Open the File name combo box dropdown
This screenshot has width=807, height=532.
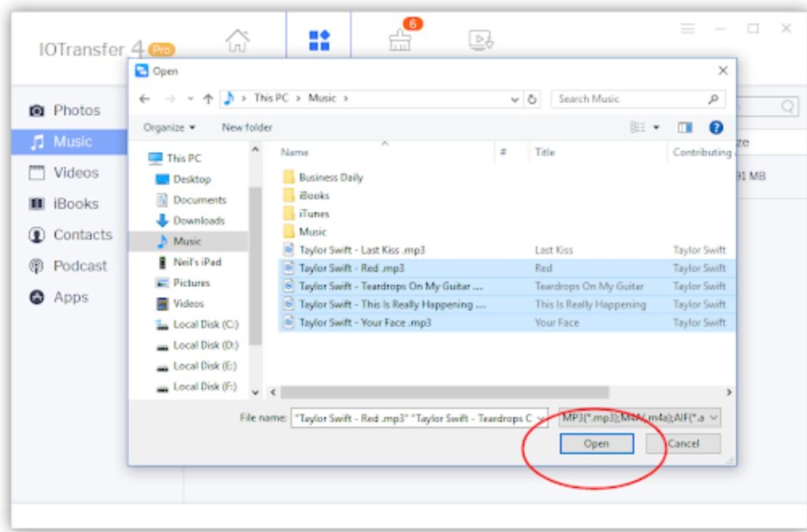pos(541,419)
